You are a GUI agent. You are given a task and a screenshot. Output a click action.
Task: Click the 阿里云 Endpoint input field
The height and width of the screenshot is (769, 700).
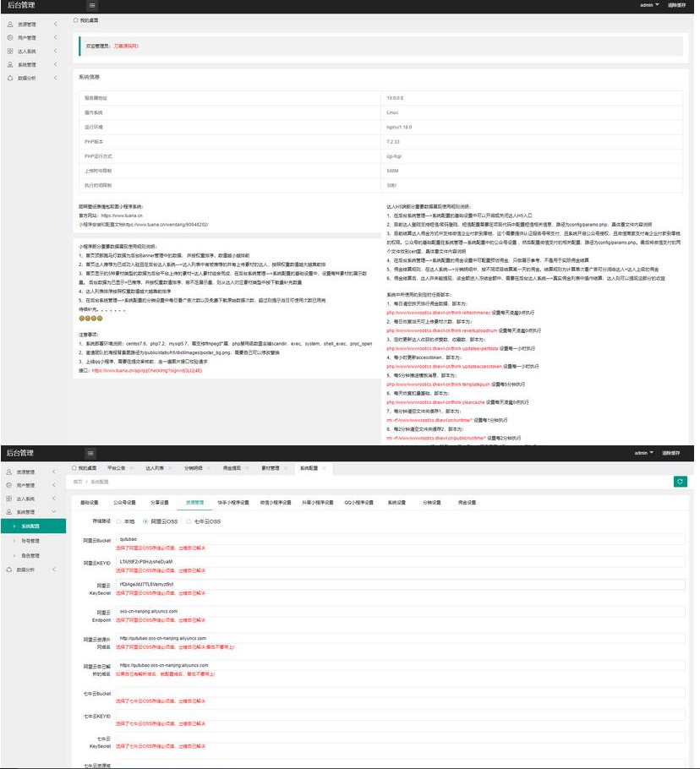(x=400, y=611)
